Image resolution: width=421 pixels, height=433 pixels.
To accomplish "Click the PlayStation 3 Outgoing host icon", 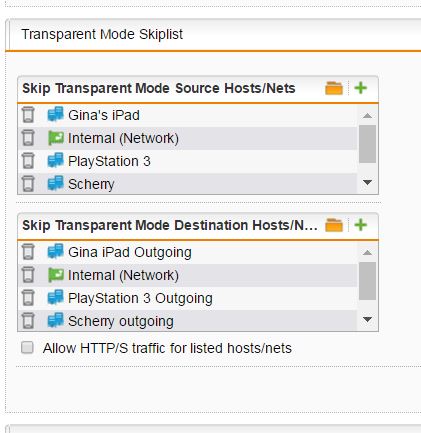I will [x=55, y=297].
